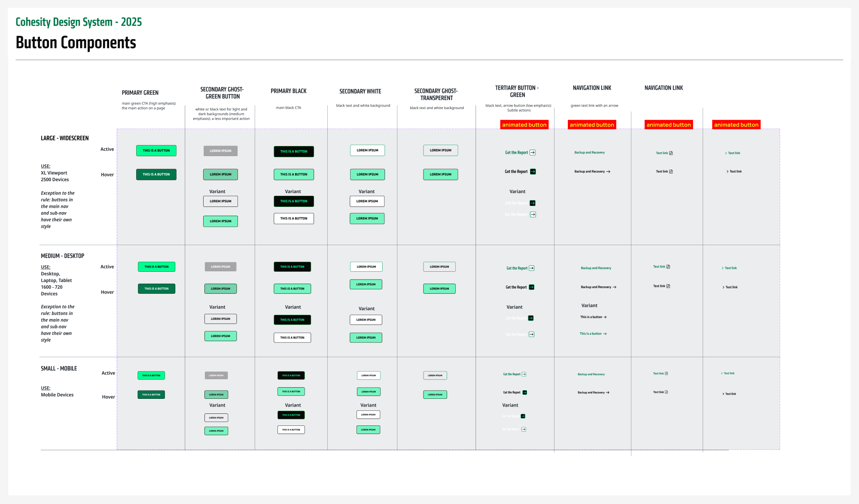859x504 pixels.
Task: Click green Small Active "Backup and Recovery" link
Action: click(x=591, y=374)
